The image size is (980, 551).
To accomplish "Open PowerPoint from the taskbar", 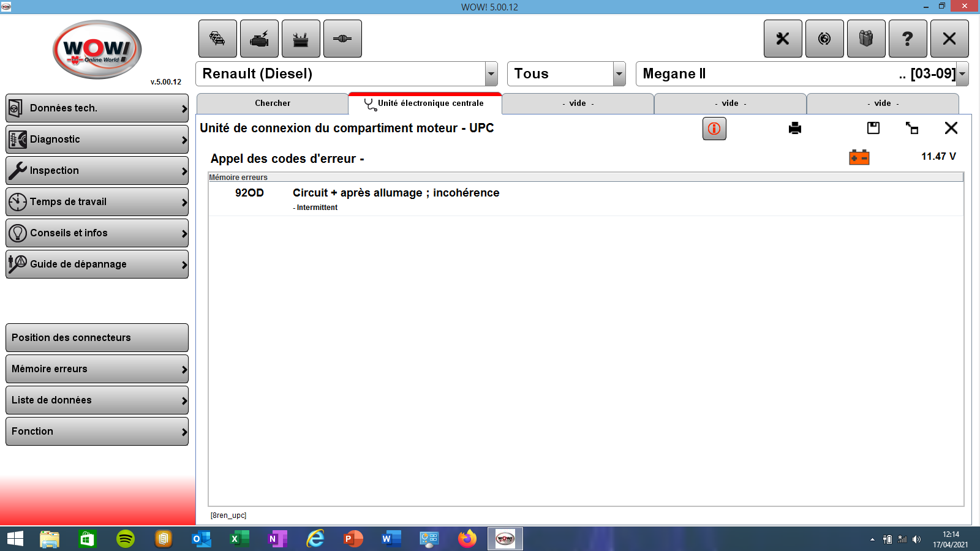I will click(353, 539).
